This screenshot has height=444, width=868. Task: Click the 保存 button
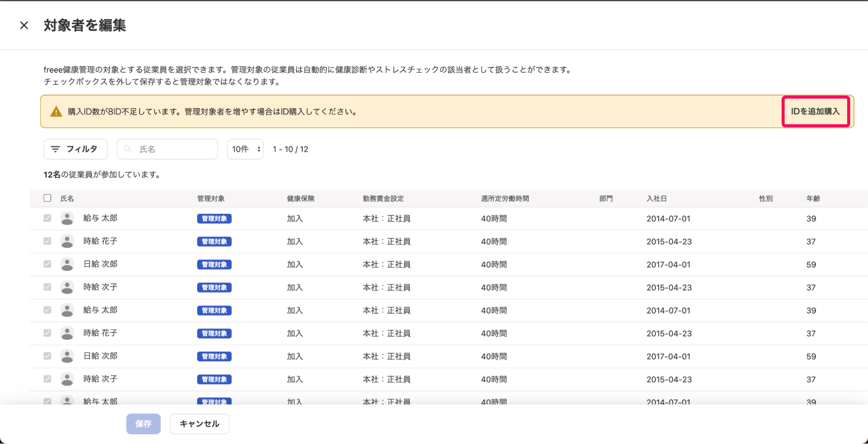click(x=143, y=424)
